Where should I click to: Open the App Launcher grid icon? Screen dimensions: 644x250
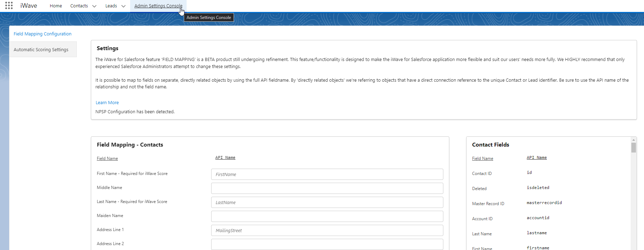(x=9, y=6)
